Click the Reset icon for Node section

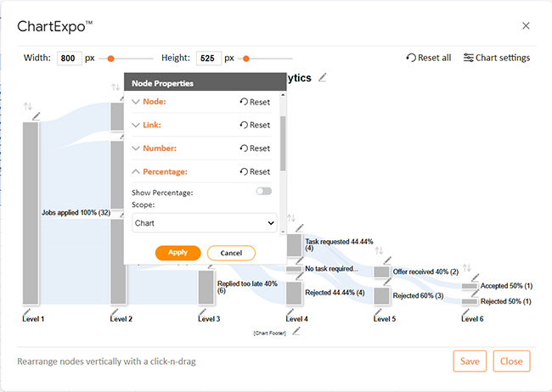coord(244,102)
